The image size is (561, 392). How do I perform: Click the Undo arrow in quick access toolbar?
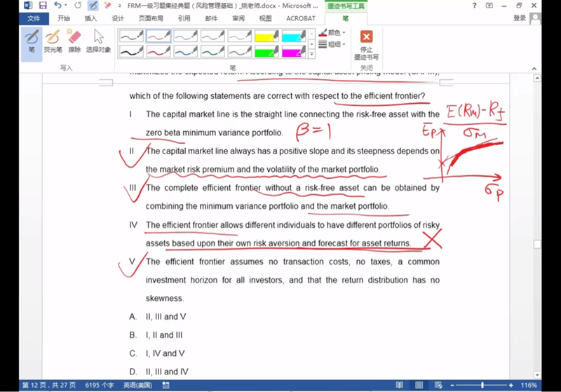[x=59, y=6]
